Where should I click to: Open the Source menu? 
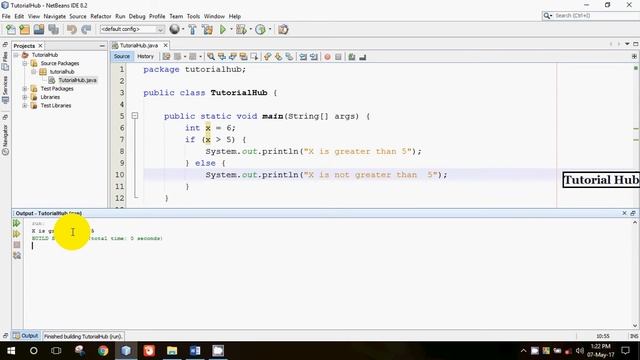pos(78,16)
